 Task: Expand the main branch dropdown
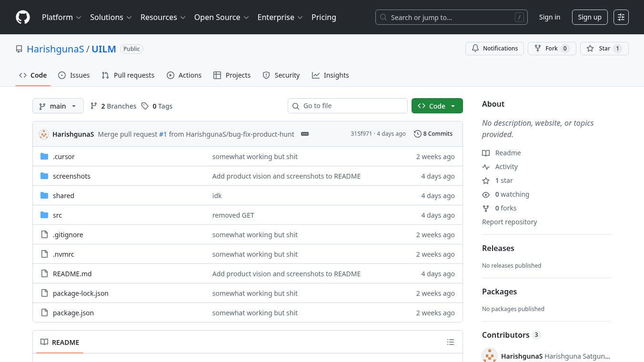point(58,106)
